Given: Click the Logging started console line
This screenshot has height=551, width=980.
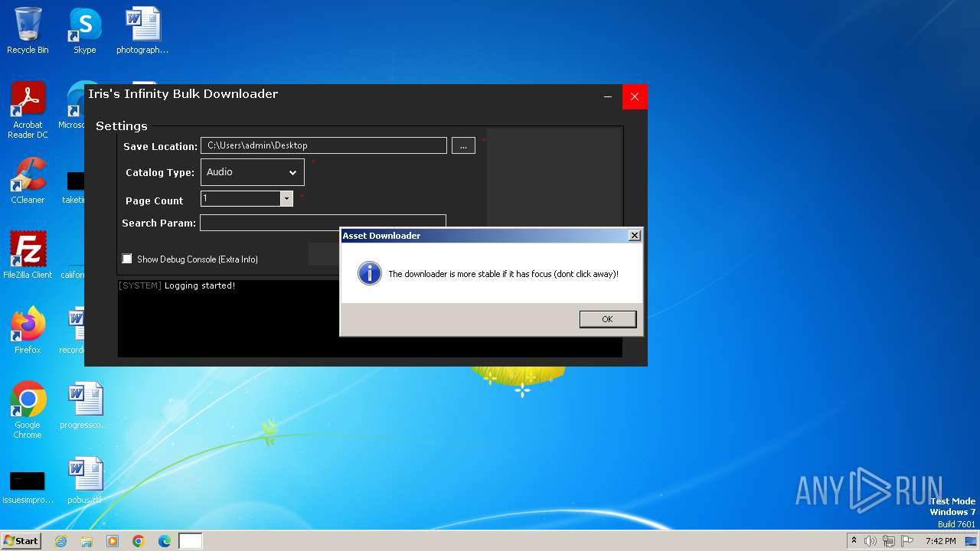Looking at the screenshot, I should click(177, 285).
